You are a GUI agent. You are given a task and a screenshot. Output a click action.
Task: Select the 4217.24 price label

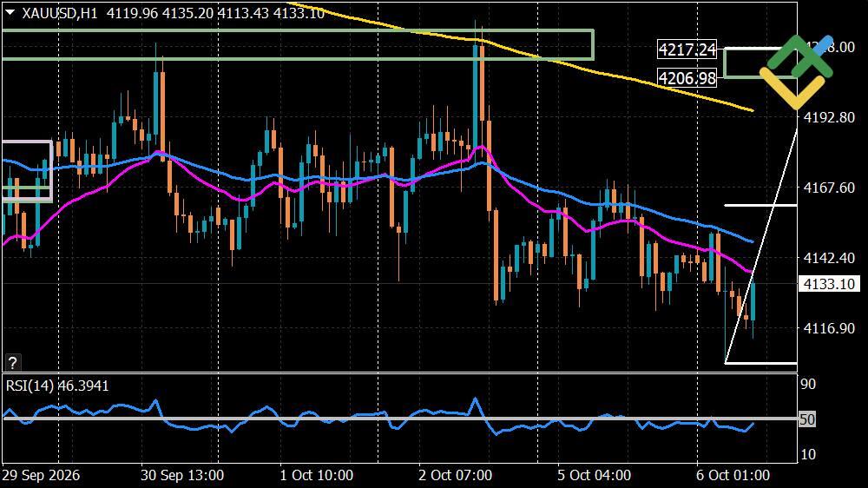[687, 49]
